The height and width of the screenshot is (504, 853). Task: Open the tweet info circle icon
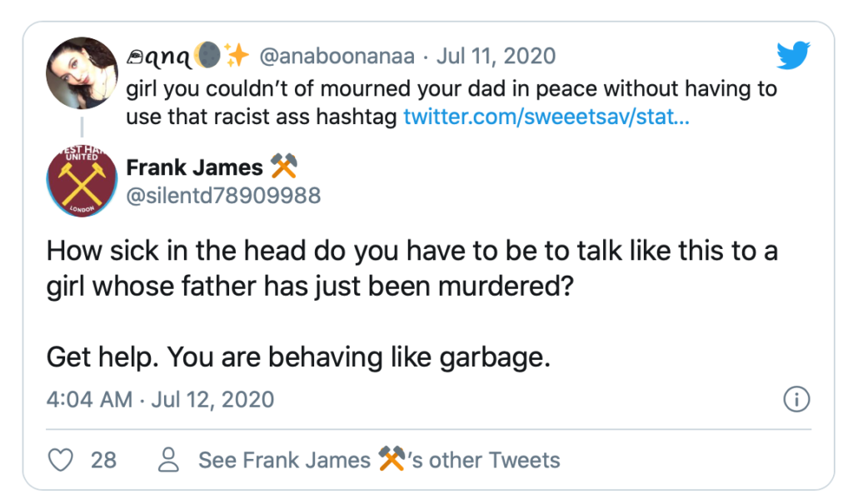[797, 399]
